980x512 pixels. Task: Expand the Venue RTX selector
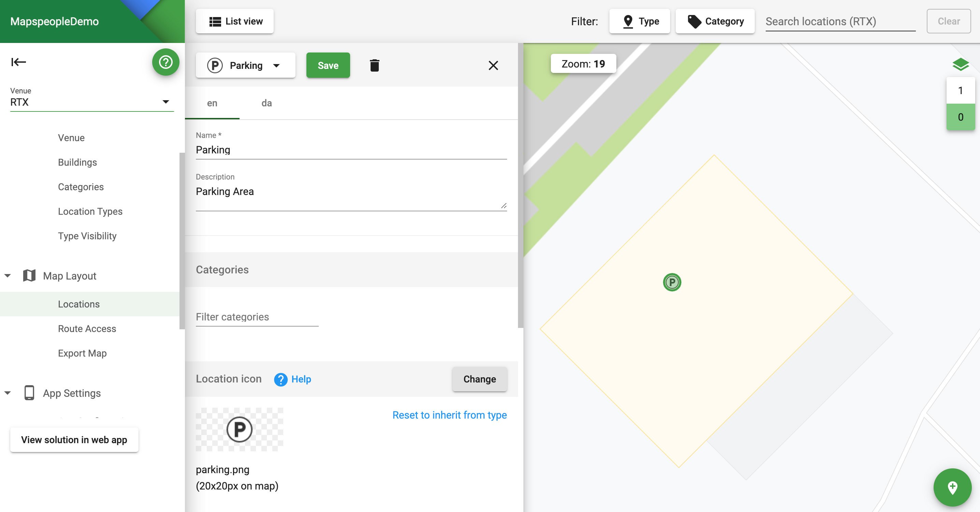point(92,102)
